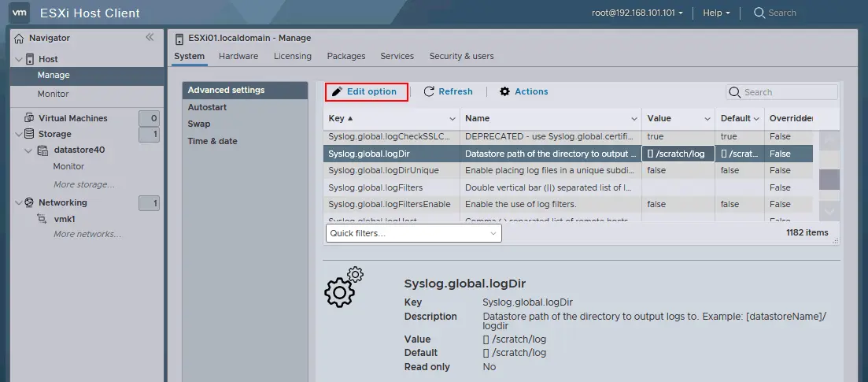Select Advanced settings in the side menu
The width and height of the screenshot is (868, 382).
[x=245, y=90]
